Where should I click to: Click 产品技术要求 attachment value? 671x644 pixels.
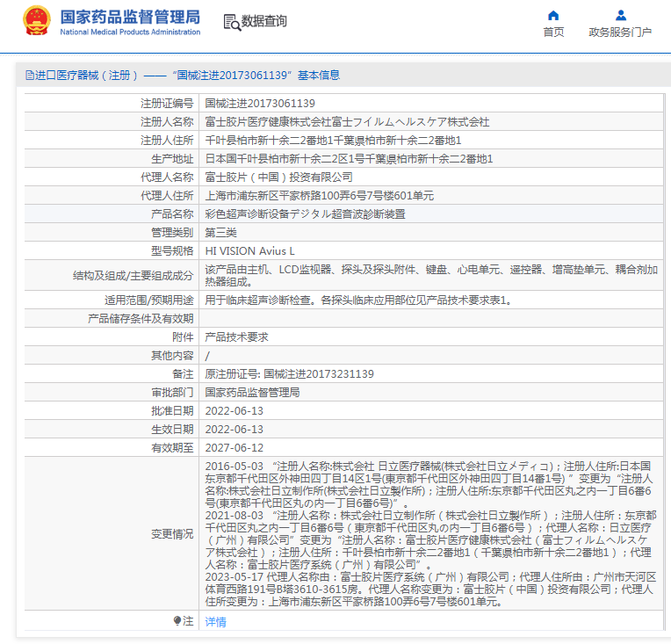236,337
